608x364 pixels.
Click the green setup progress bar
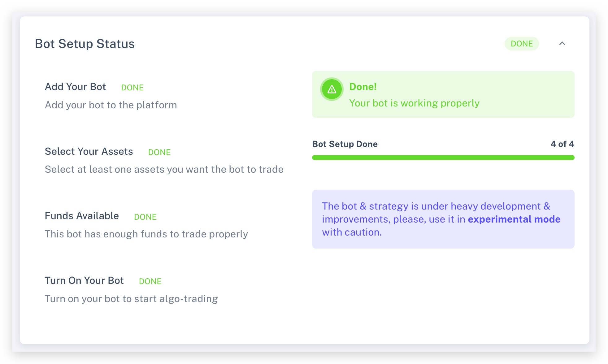pyautogui.click(x=443, y=158)
